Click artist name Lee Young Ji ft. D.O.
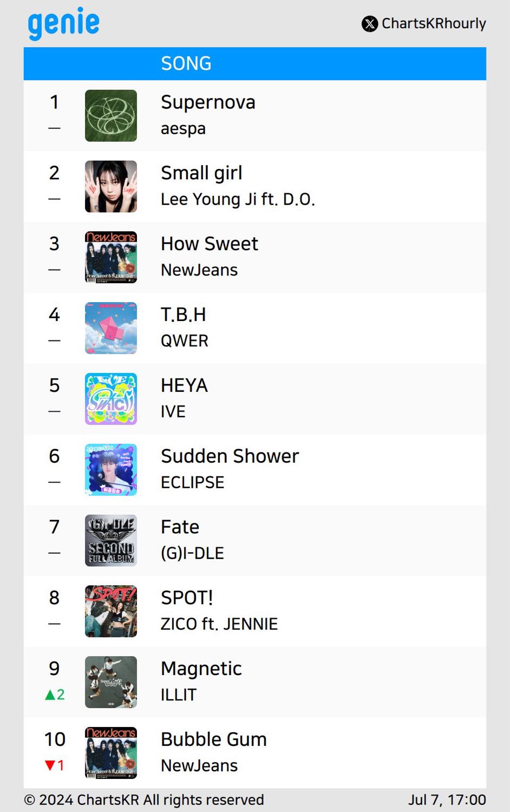The image size is (510, 812). click(x=238, y=199)
